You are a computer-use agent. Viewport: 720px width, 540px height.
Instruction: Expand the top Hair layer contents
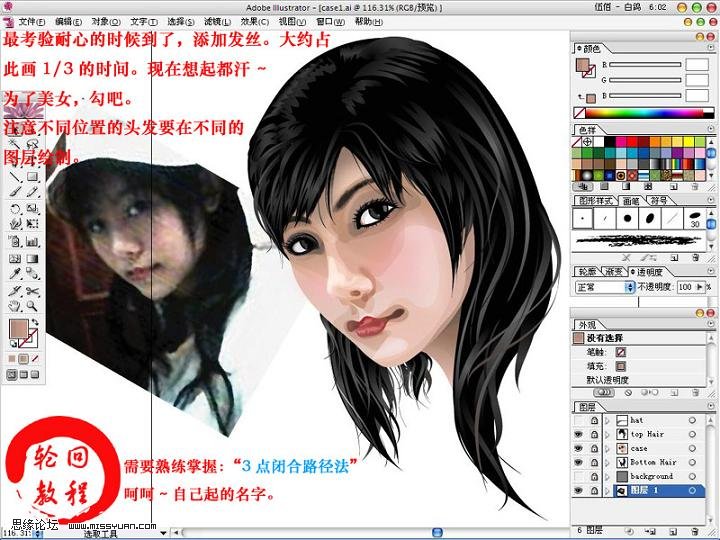click(608, 434)
